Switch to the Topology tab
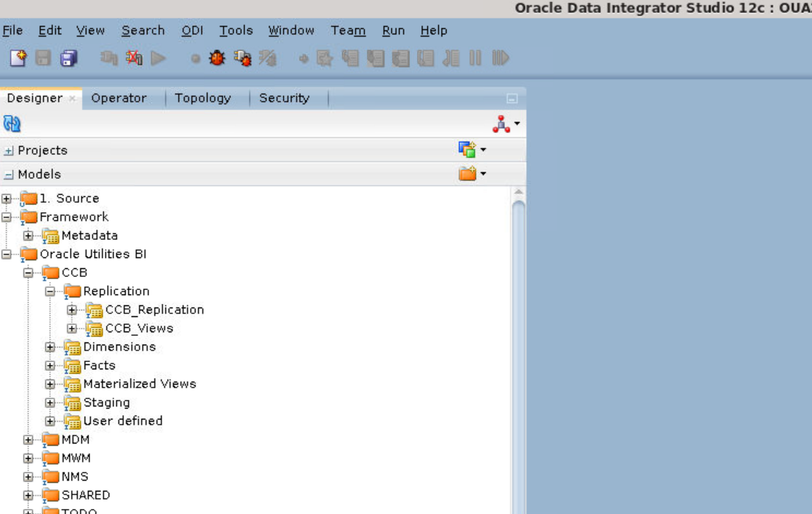Image resolution: width=812 pixels, height=514 pixels. 202,98
